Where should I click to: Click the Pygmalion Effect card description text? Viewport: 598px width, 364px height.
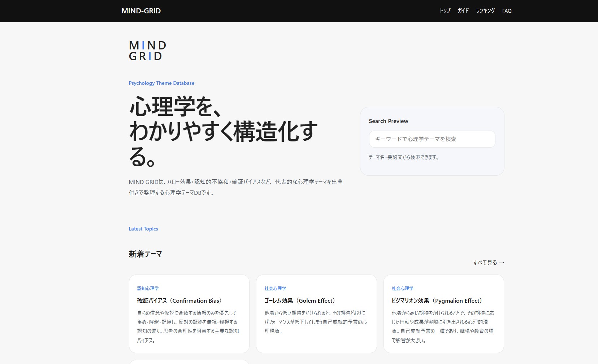tap(443, 326)
